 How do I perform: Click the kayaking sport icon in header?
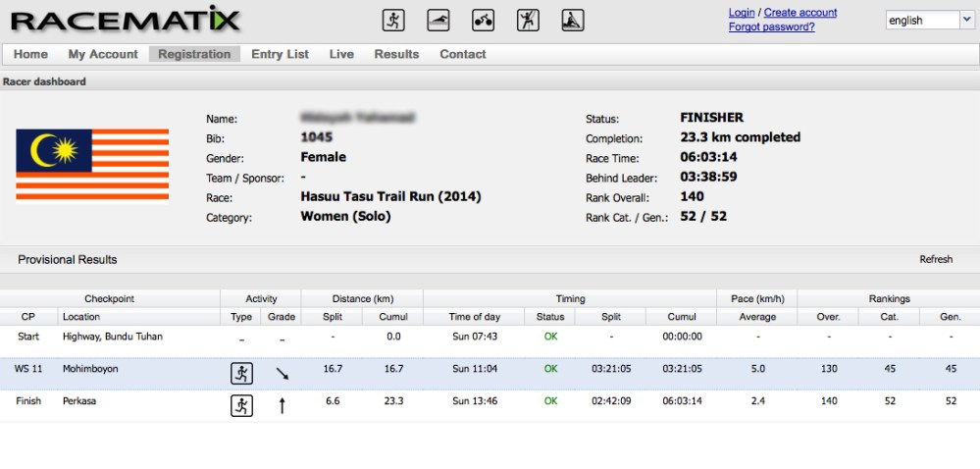click(x=574, y=20)
